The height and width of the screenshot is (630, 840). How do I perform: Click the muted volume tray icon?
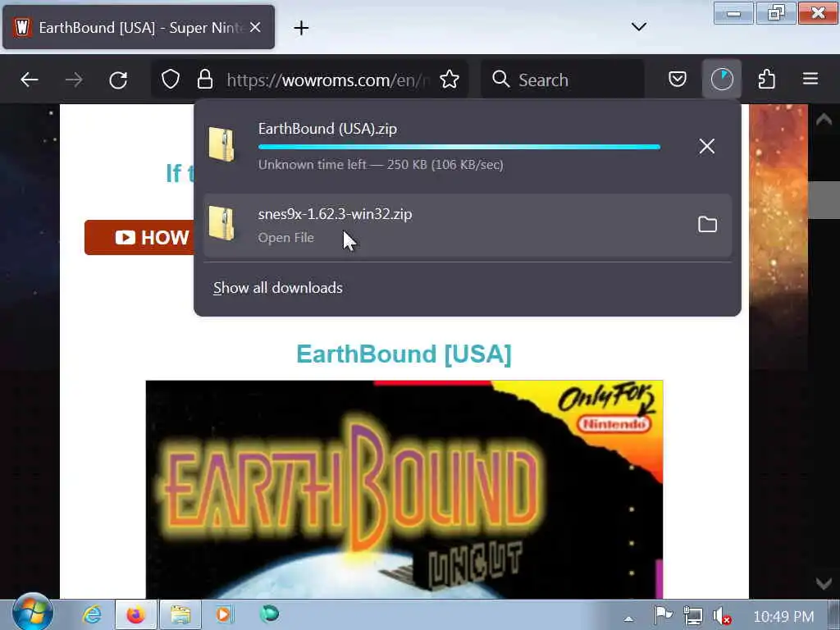(722, 616)
